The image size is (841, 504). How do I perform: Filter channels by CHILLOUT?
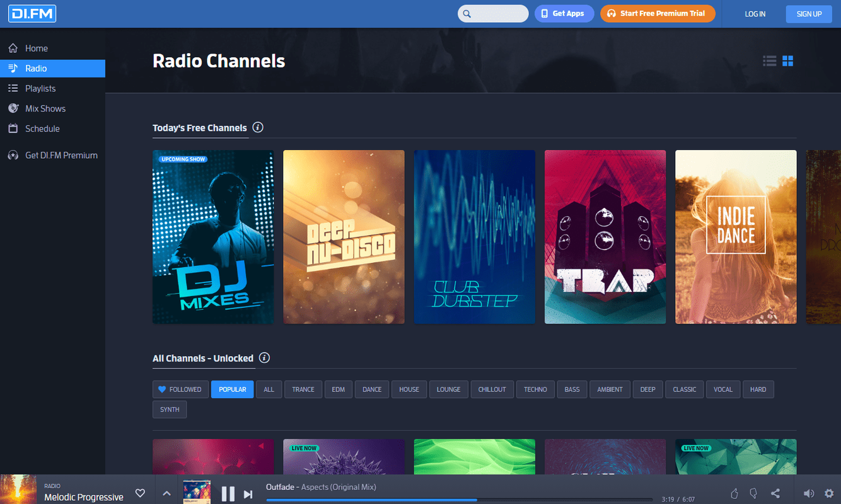[x=492, y=389]
